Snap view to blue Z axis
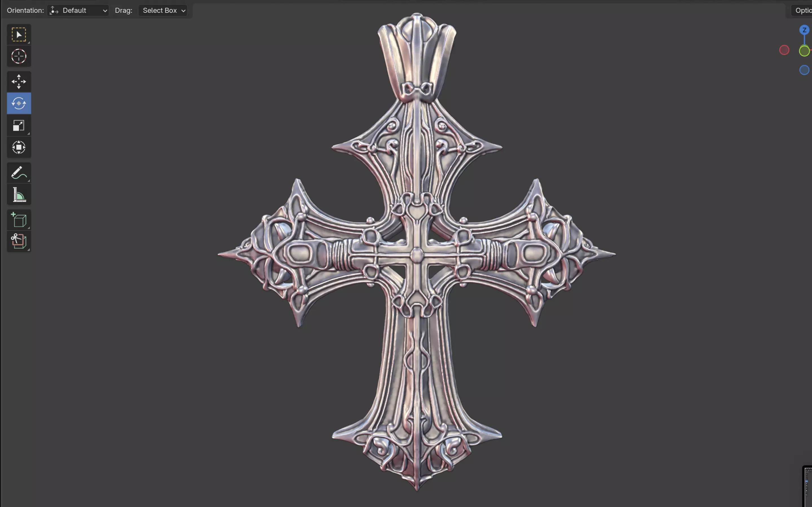812x507 pixels. 804,30
